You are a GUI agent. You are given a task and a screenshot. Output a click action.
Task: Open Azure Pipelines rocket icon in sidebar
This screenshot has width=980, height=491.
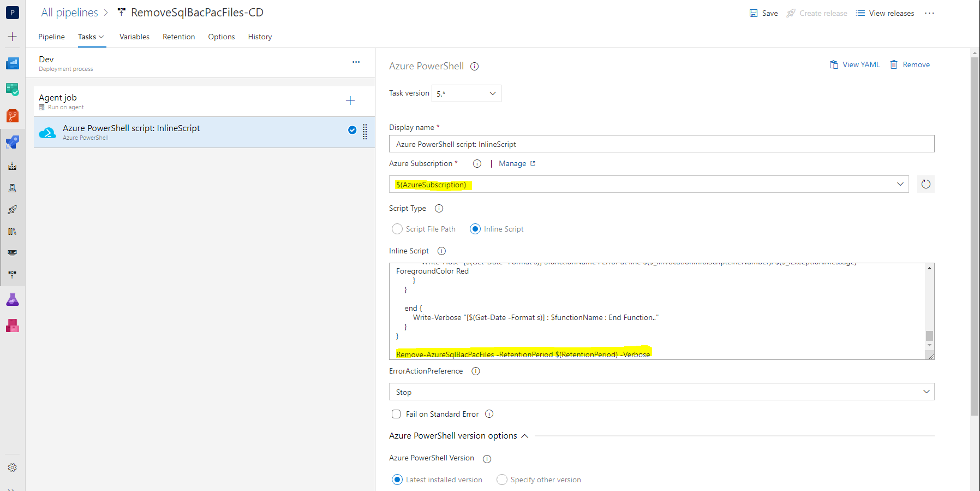(12, 142)
